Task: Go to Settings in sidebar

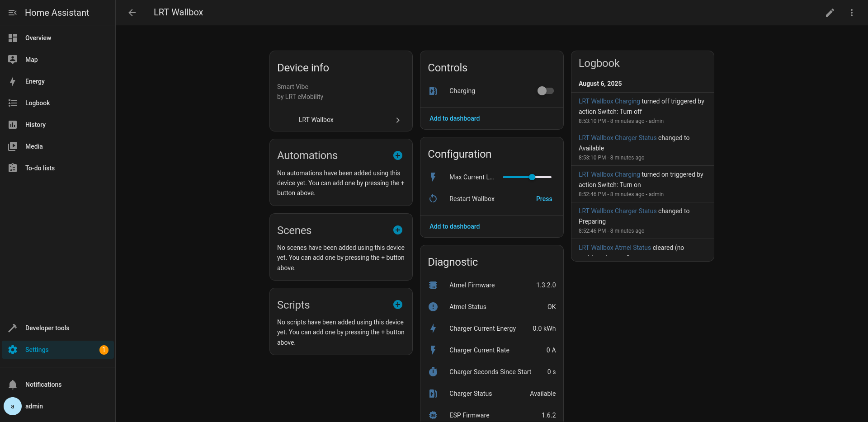Action: click(37, 350)
